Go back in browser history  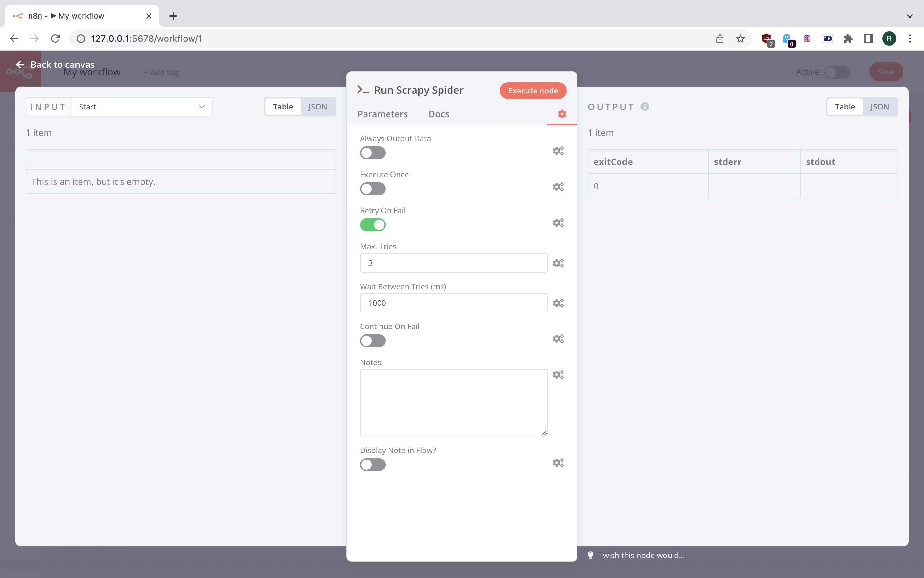(x=14, y=39)
